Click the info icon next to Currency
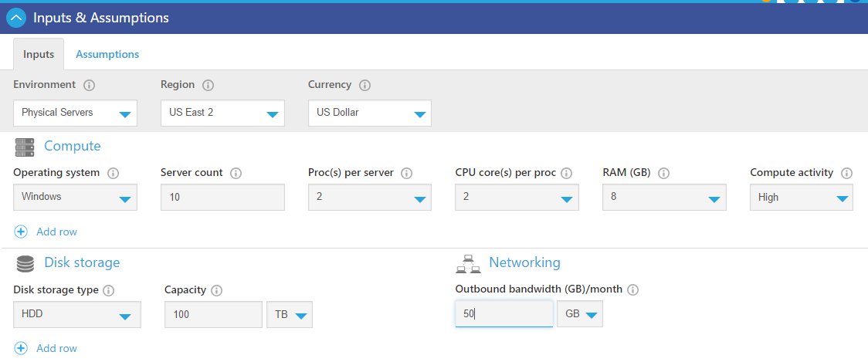The image size is (868, 362). click(364, 85)
